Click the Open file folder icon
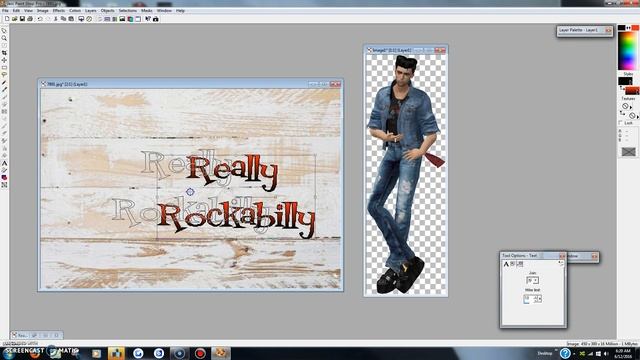The image size is (640, 360). tap(15, 19)
